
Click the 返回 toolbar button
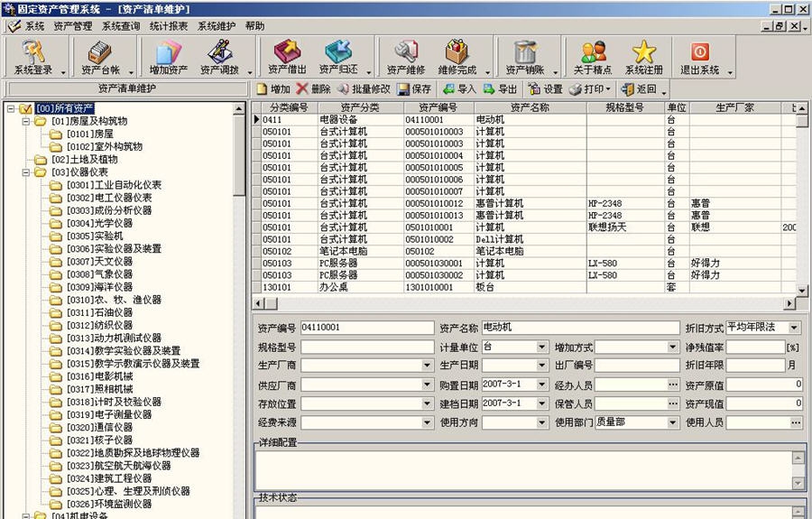pos(640,89)
